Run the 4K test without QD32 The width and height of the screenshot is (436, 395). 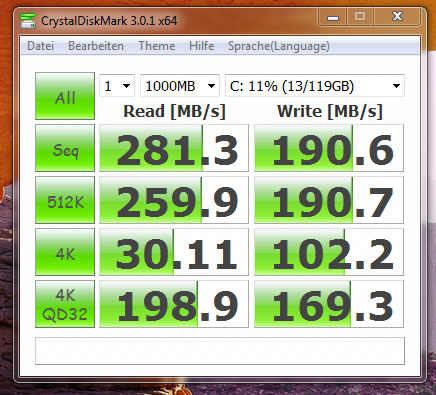tap(65, 252)
